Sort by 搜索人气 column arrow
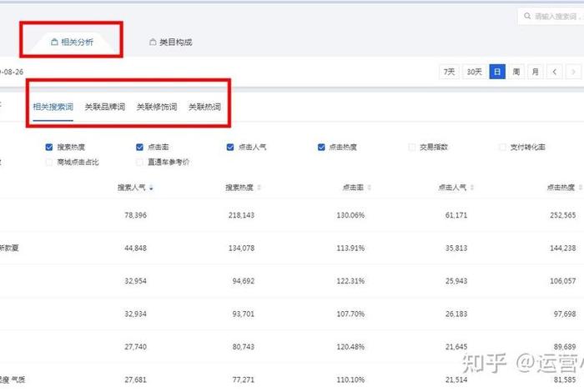This screenshot has height=392, width=584. point(151,188)
